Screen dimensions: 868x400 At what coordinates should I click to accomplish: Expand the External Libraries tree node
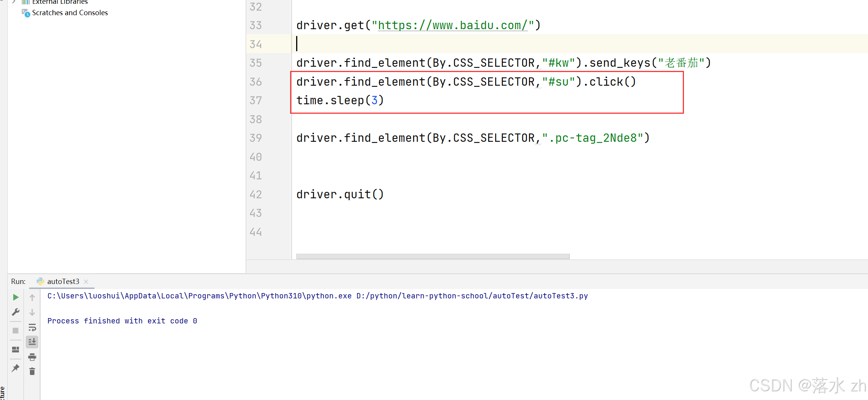(14, 2)
